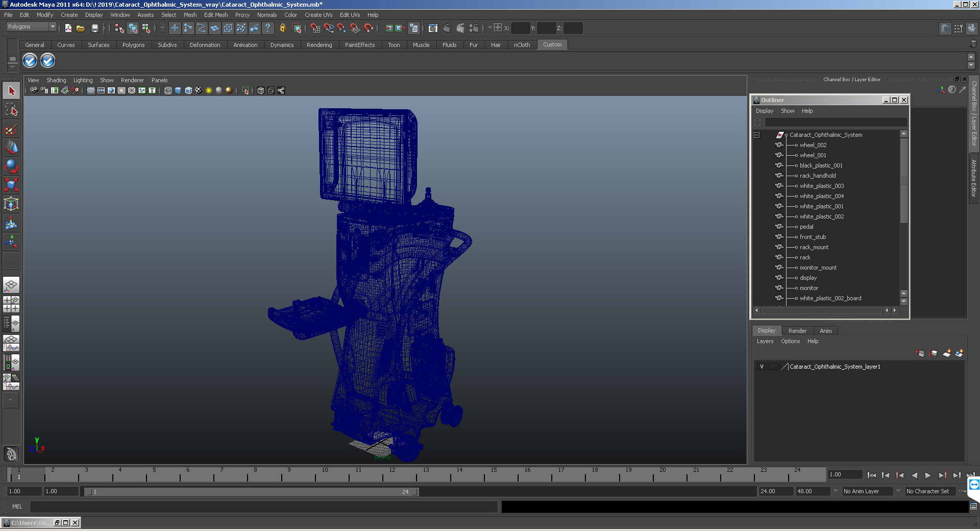Screen dimensions: 980x531
Task: Pick the Scale tool in the toolbox
Action: tap(11, 184)
